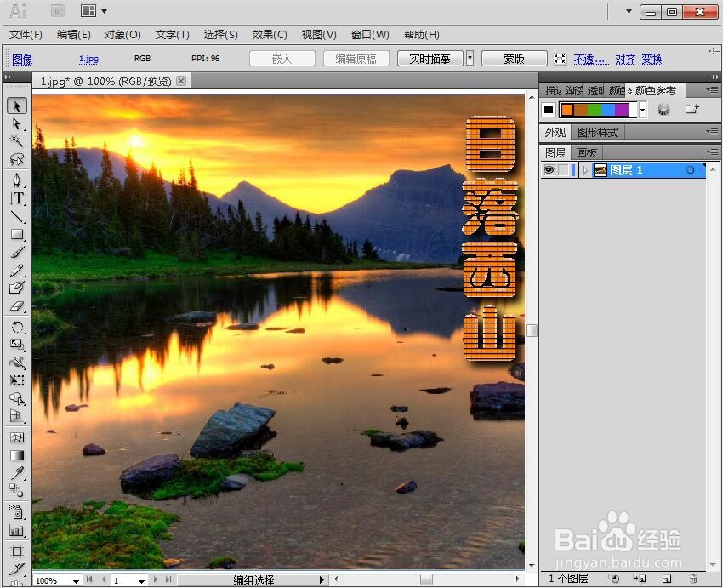Select the Warp tool
This screenshot has width=723, height=588.
[17, 363]
